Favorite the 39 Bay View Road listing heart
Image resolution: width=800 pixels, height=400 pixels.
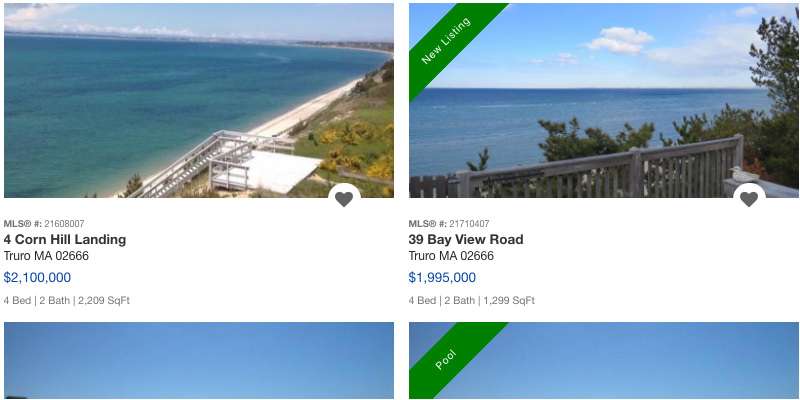click(748, 199)
